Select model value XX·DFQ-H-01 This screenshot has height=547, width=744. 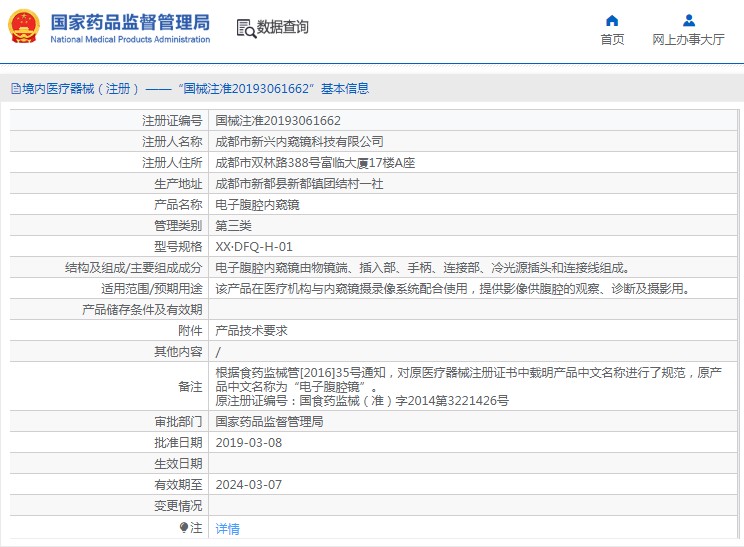point(254,247)
